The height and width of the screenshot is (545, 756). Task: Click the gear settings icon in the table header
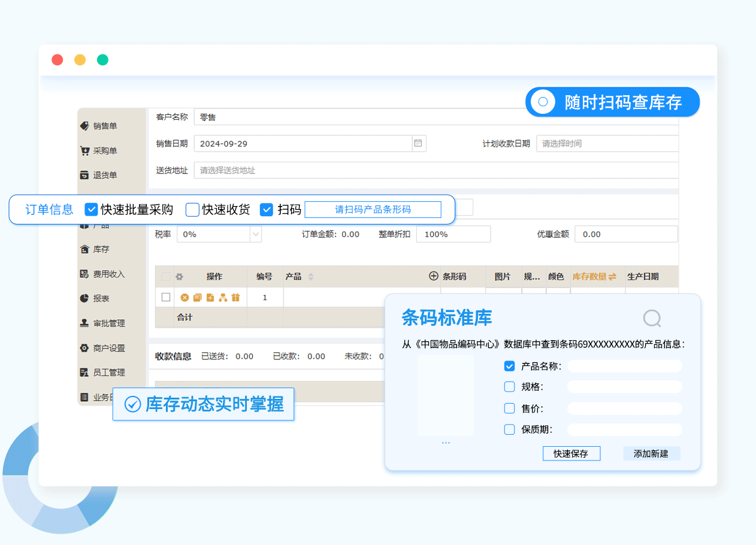(x=179, y=277)
